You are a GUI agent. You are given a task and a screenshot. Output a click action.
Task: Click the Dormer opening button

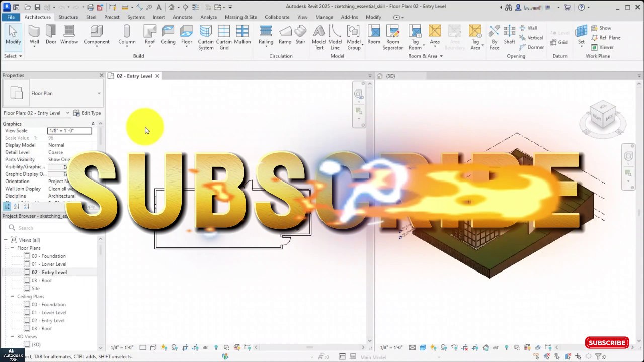point(531,47)
